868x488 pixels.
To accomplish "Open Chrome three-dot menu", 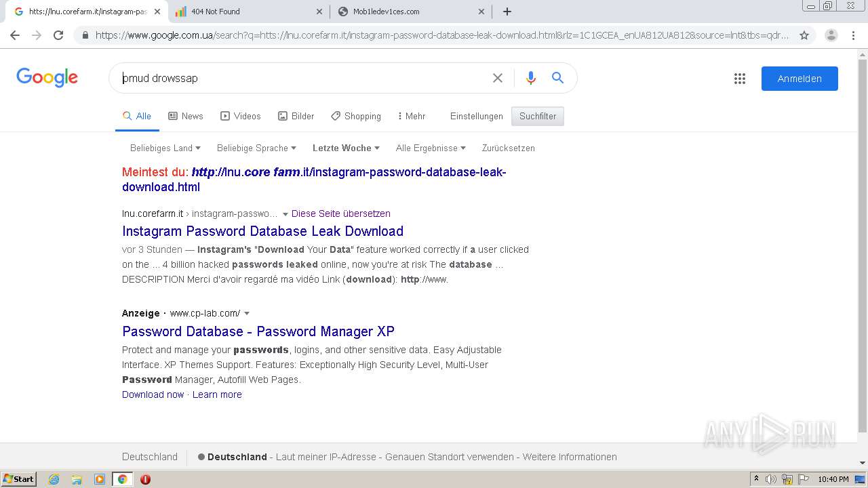I will 853,35.
